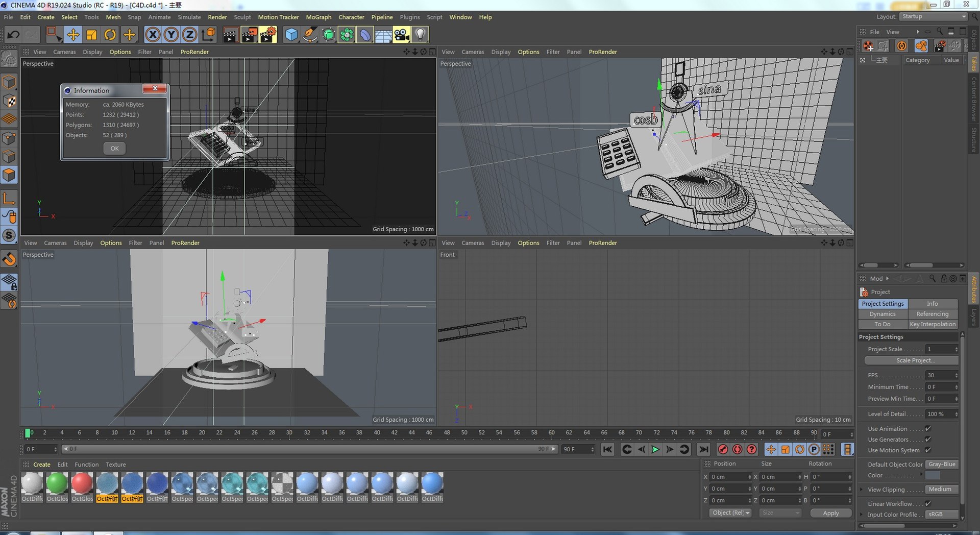This screenshot has height=535, width=980.
Task: Play the animation forward
Action: coord(655,449)
